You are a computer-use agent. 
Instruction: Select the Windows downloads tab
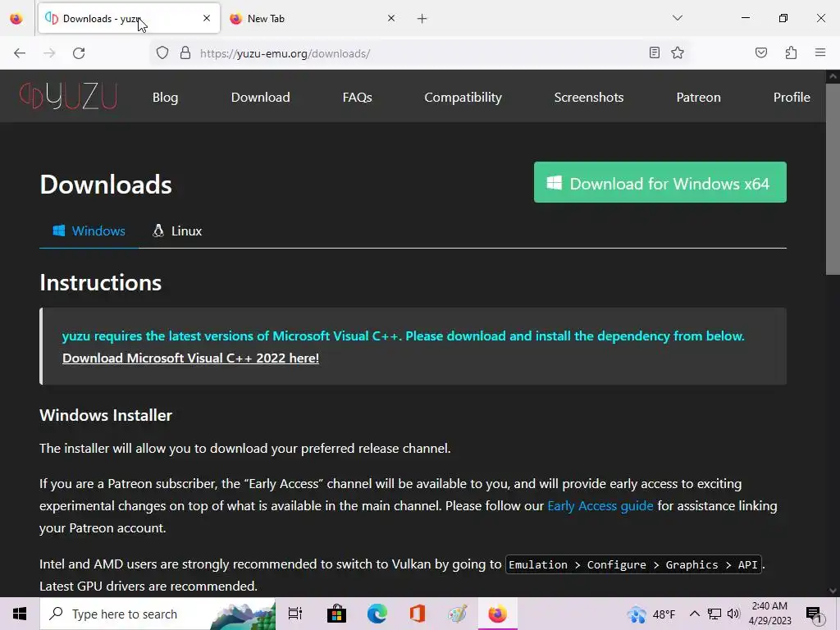89,231
